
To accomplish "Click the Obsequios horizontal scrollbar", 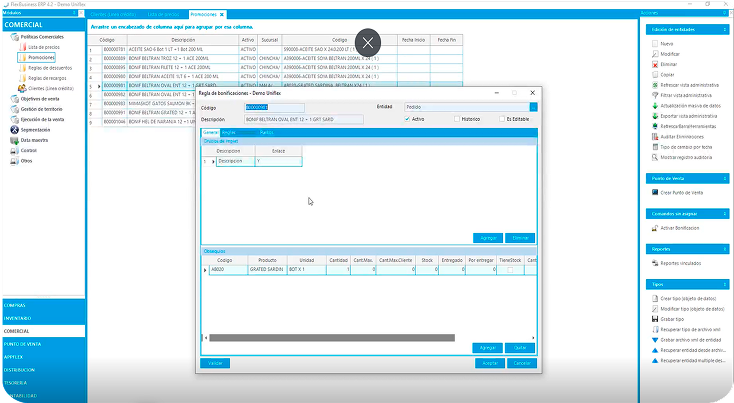I will (x=340, y=338).
